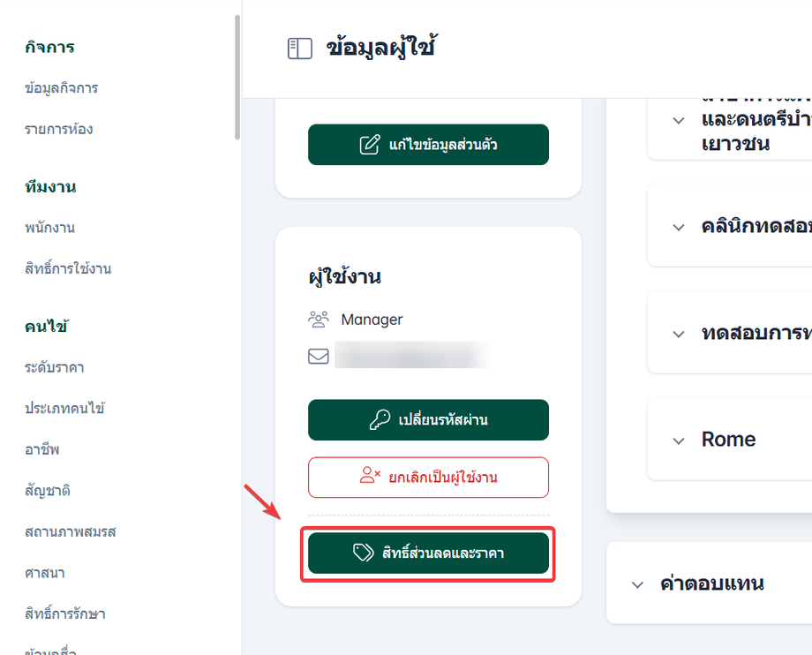
Task: Expand the เยาวชน section chevron
Action: tap(678, 120)
